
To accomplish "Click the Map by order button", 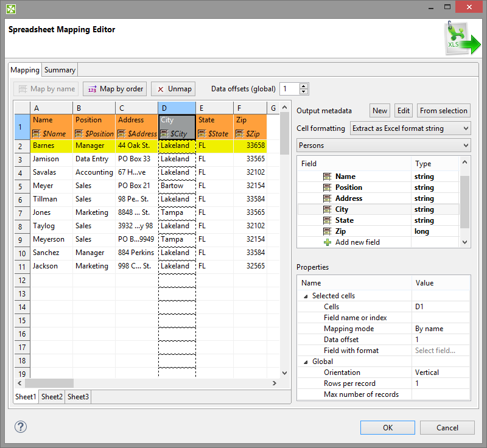I will pos(115,89).
